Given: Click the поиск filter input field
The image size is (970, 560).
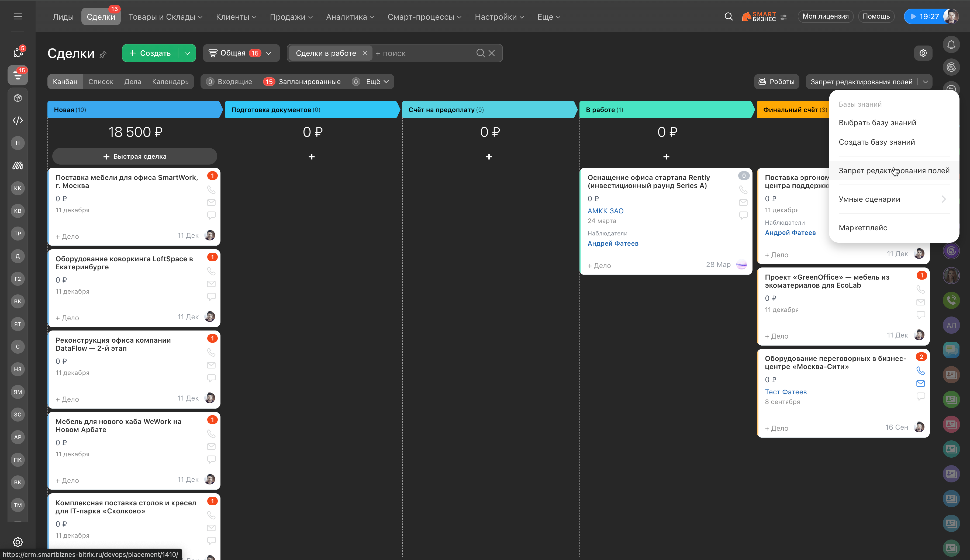Looking at the screenshot, I should 423,53.
